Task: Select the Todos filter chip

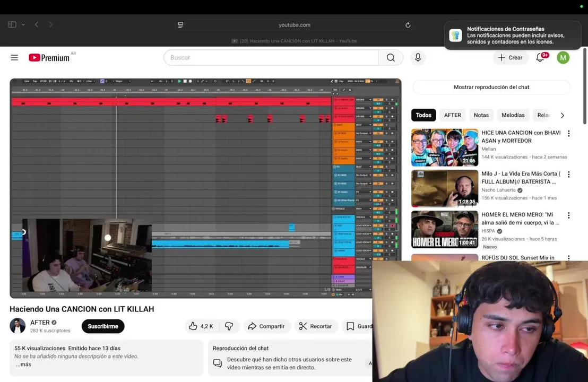Action: [x=423, y=115]
